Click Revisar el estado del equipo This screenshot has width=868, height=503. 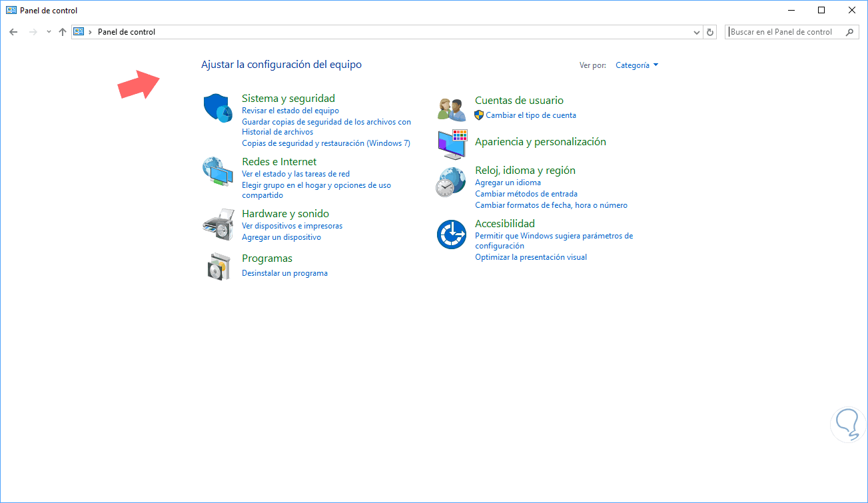290,111
